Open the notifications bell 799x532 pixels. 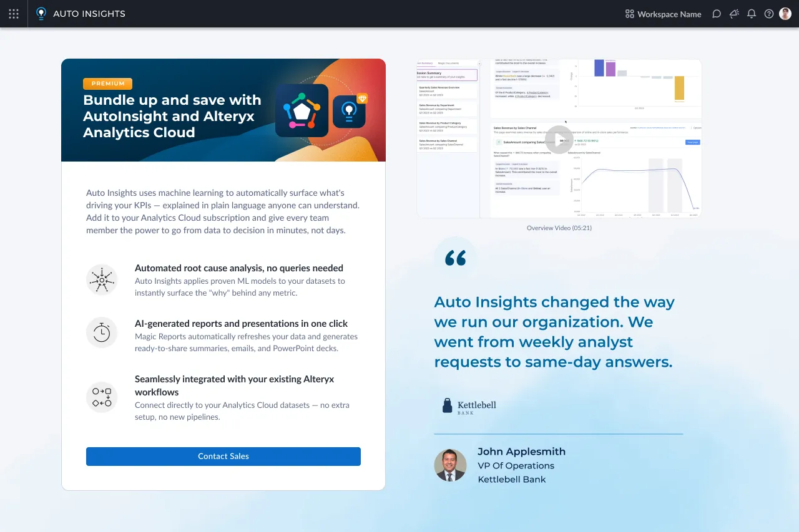(x=752, y=14)
